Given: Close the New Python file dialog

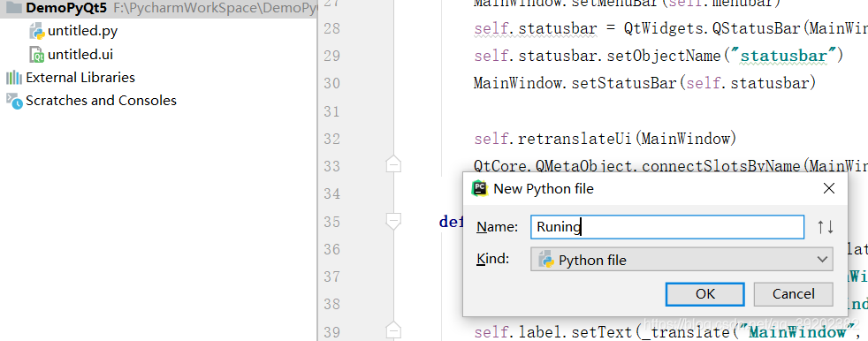Looking at the screenshot, I should [829, 188].
